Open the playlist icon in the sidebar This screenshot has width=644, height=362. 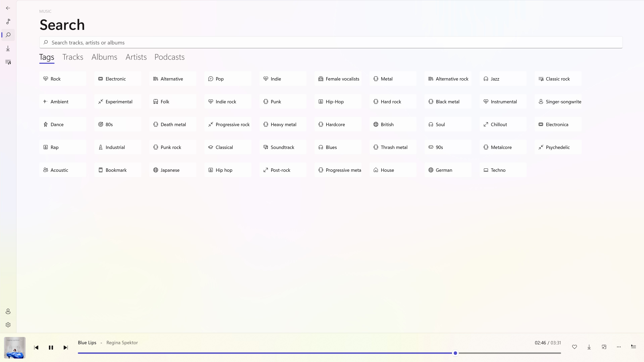click(8, 62)
